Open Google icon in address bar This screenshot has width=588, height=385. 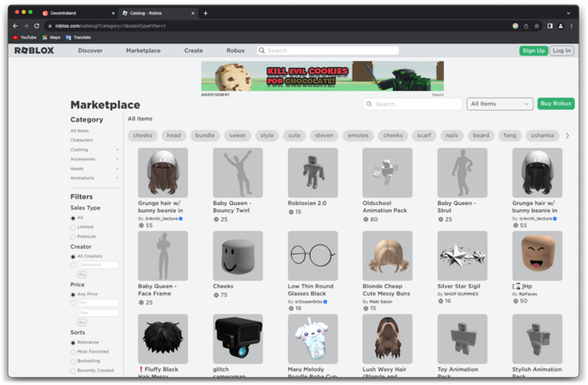(515, 26)
